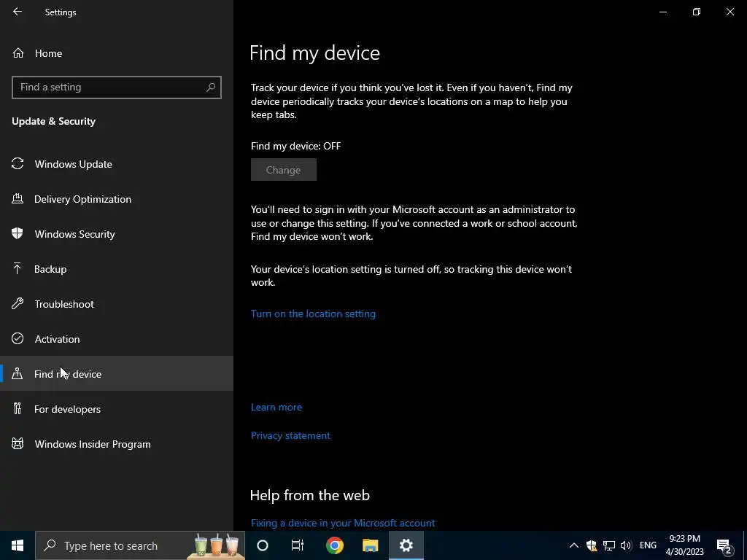Show hidden system tray icons
This screenshot has height=560, width=747.
(x=573, y=545)
